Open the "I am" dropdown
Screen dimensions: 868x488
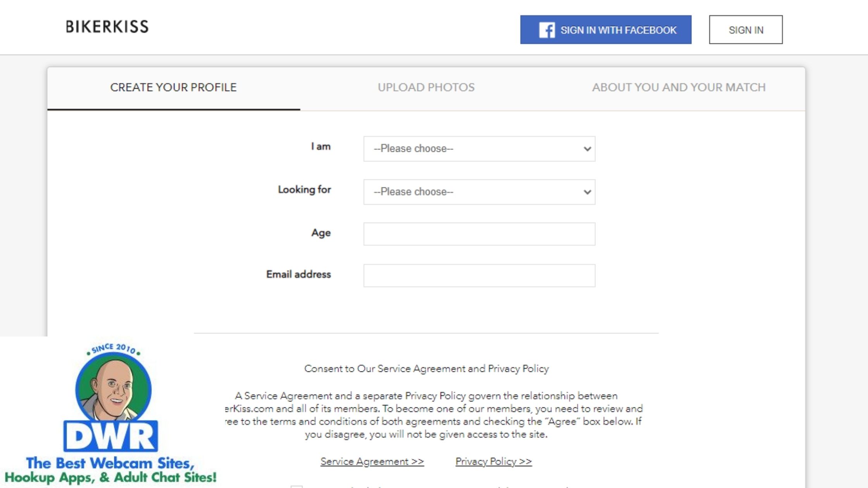[x=479, y=149]
